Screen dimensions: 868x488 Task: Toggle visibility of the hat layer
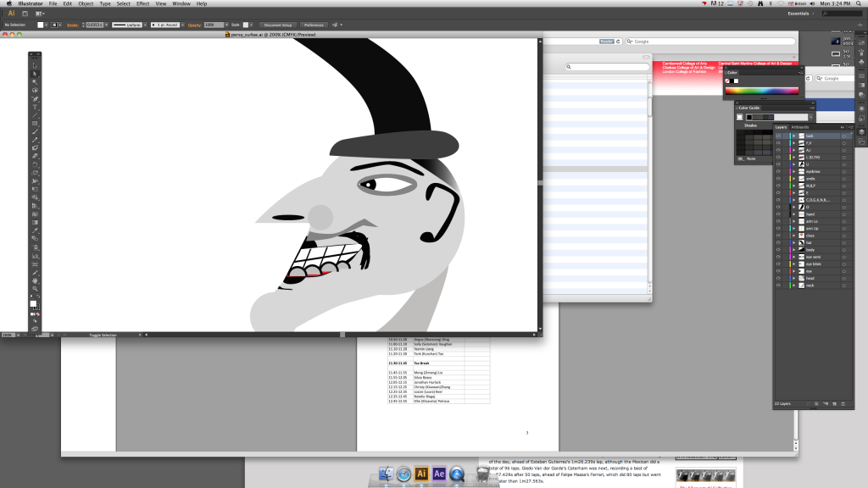point(778,242)
